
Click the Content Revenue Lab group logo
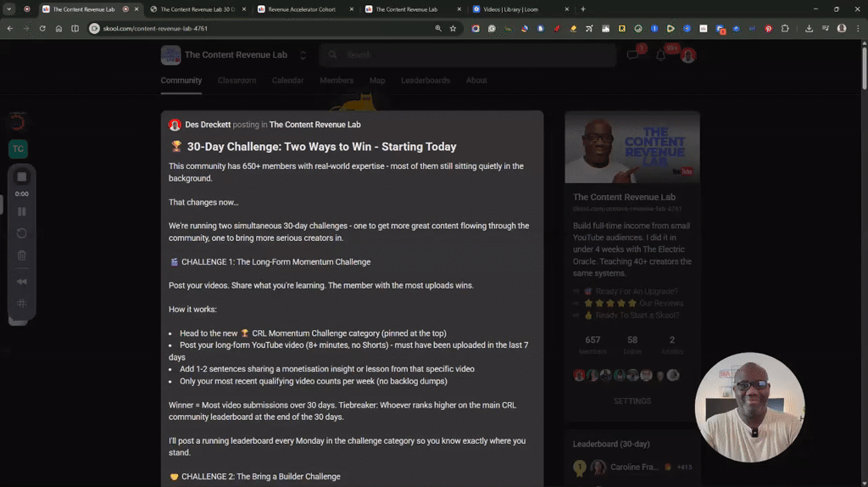click(x=170, y=55)
